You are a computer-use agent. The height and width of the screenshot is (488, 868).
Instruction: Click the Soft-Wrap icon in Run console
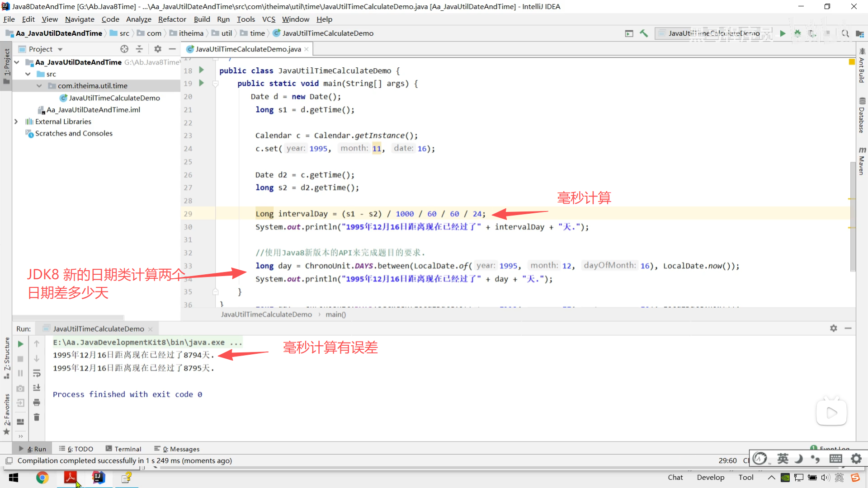(37, 373)
